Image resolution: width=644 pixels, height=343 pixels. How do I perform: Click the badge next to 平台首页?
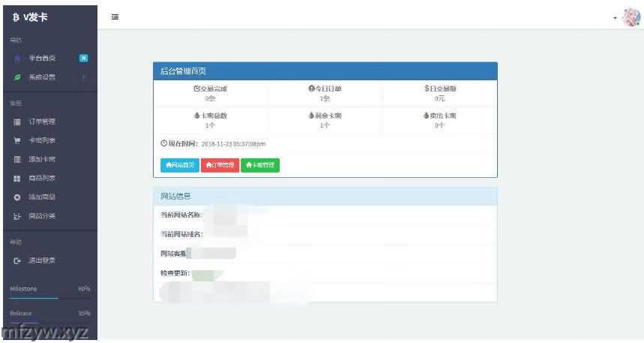point(84,58)
